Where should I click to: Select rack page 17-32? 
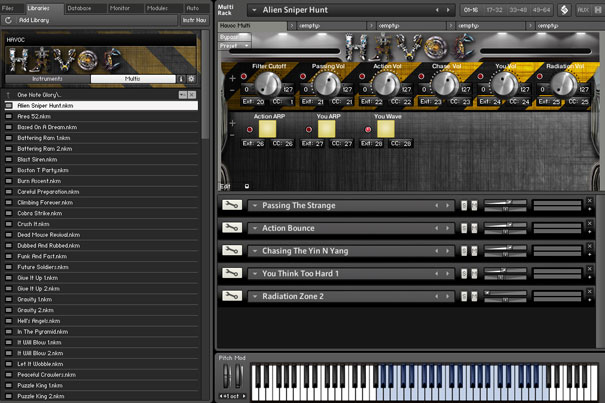coord(497,10)
